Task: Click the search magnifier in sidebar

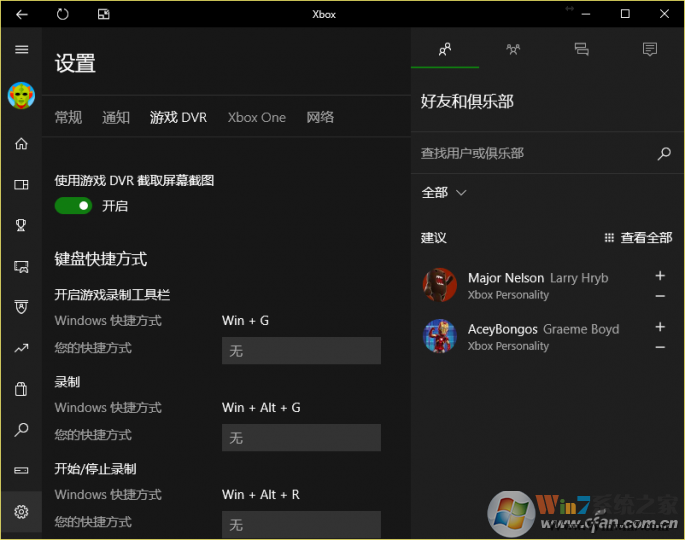Action: [x=21, y=430]
